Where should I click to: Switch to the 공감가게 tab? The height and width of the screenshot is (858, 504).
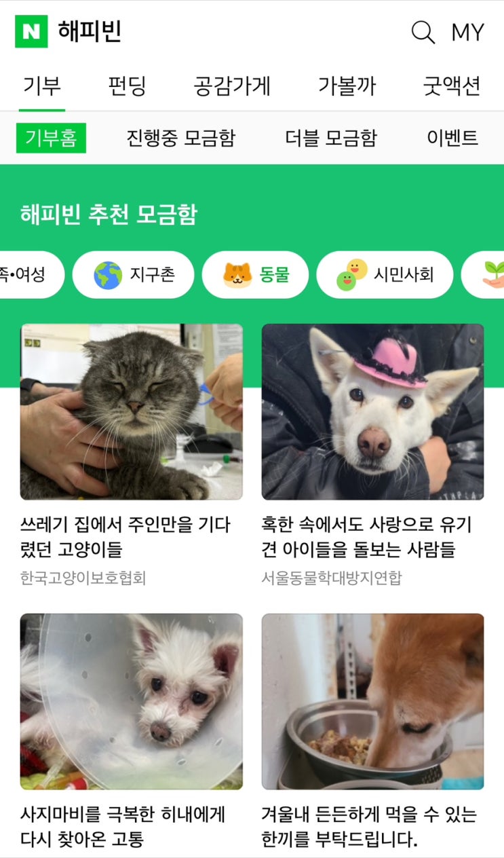232,86
